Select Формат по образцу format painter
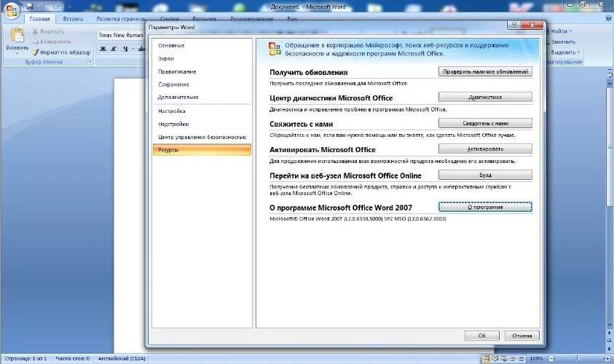This screenshot has width=614, height=364. 61,52
